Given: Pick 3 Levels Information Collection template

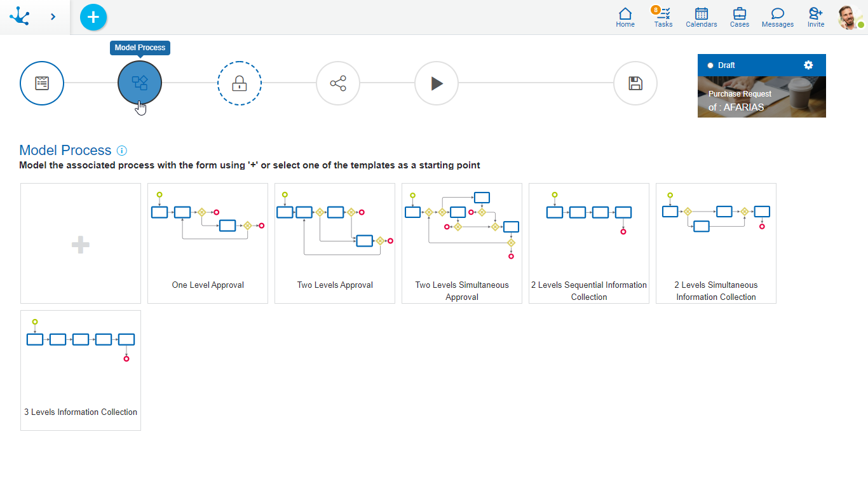Looking at the screenshot, I should pos(81,370).
